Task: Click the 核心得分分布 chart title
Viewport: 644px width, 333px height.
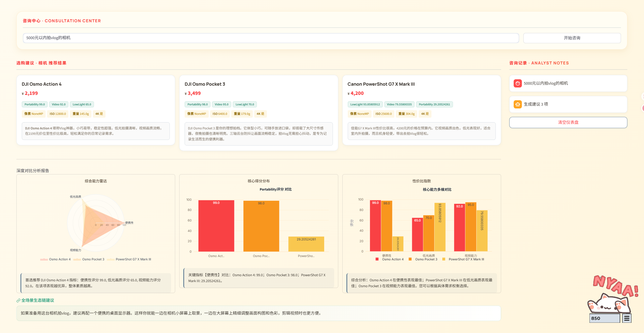Action: click(259, 181)
